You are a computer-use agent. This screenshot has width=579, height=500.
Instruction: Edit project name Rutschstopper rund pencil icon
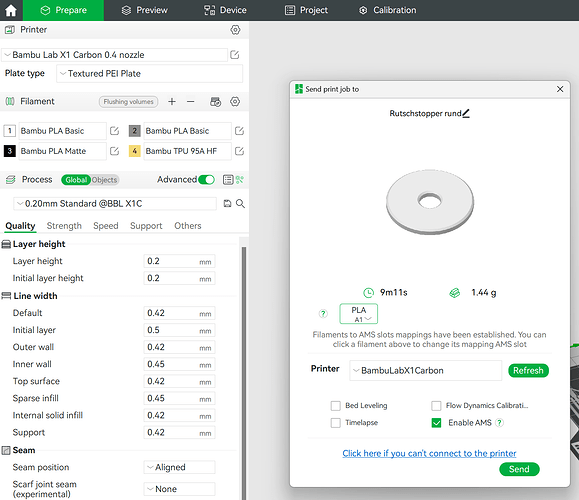(466, 113)
